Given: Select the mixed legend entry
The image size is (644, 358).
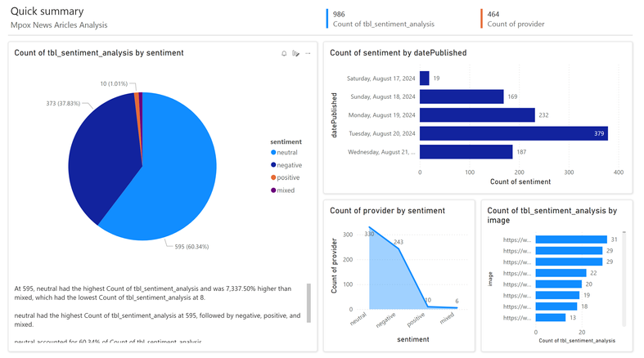Looking at the screenshot, I should coord(282,190).
